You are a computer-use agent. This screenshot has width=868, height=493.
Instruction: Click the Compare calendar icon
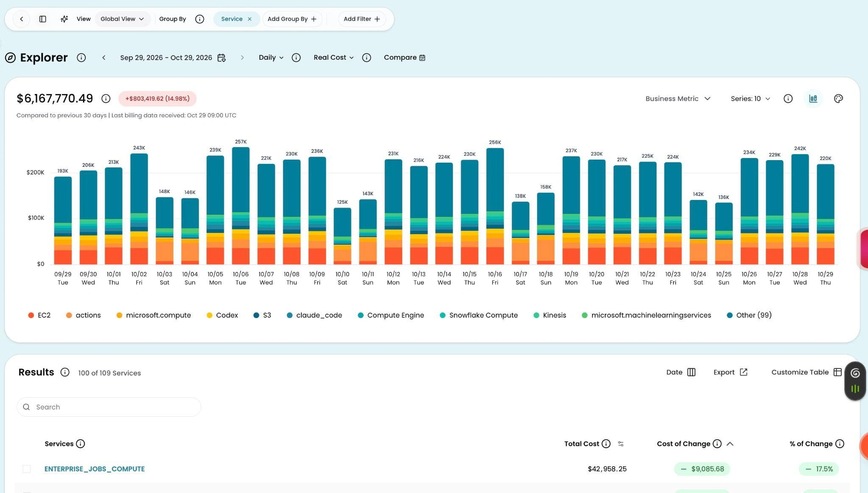click(x=422, y=58)
